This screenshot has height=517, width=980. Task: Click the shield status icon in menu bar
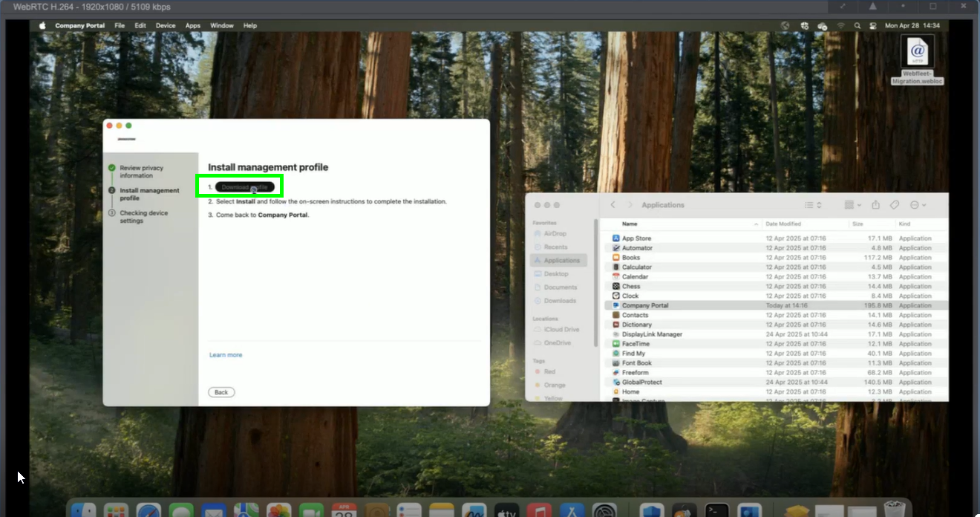tap(804, 25)
